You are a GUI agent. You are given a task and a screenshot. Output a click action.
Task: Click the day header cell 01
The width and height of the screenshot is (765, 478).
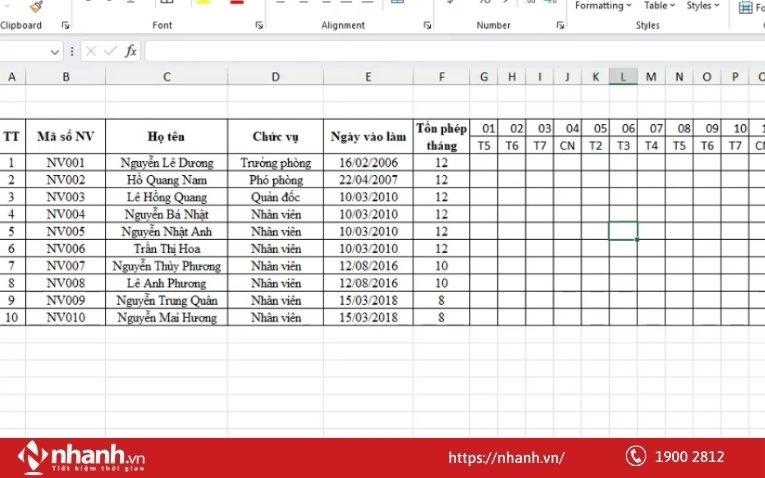tap(483, 128)
